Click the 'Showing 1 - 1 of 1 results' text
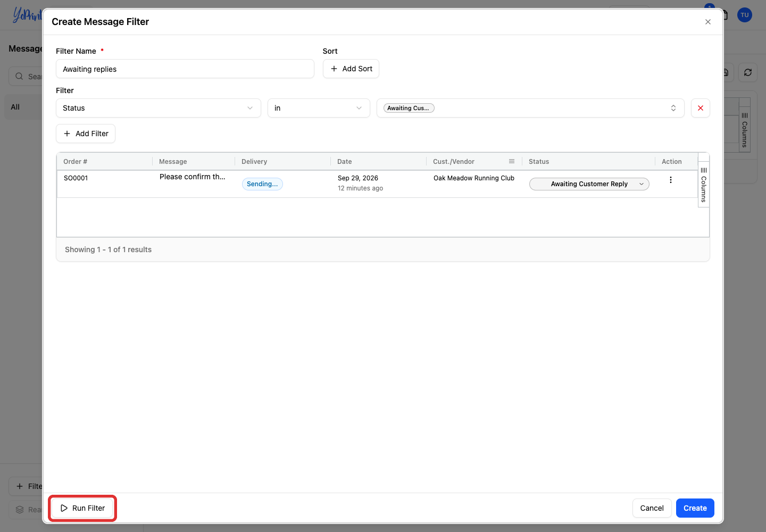Image resolution: width=766 pixels, height=532 pixels. 108,250
